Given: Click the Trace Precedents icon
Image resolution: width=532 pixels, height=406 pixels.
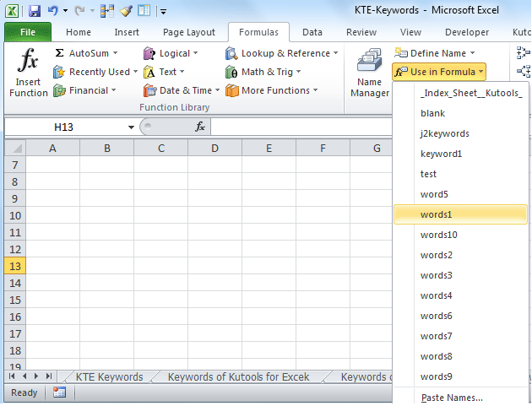Looking at the screenshot, I should pyautogui.click(x=523, y=53).
